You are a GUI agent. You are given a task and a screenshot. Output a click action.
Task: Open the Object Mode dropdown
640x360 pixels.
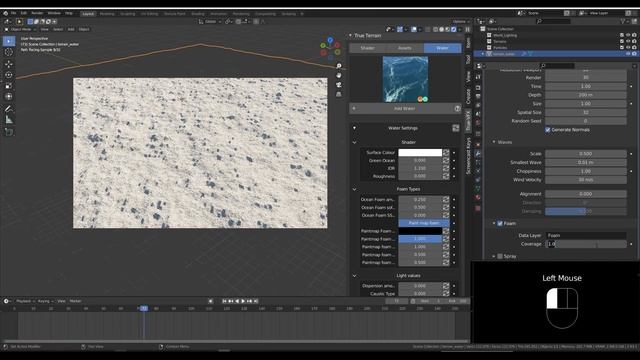click(x=20, y=29)
